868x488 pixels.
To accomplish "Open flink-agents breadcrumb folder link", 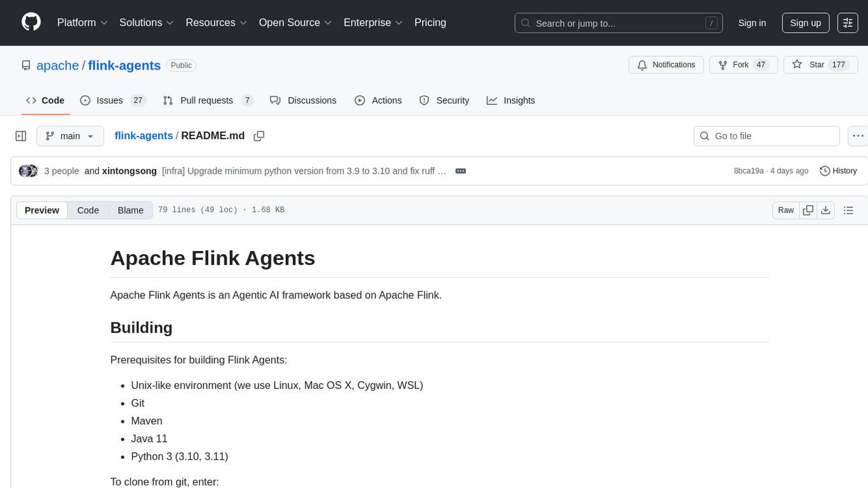I will click(x=144, y=135).
